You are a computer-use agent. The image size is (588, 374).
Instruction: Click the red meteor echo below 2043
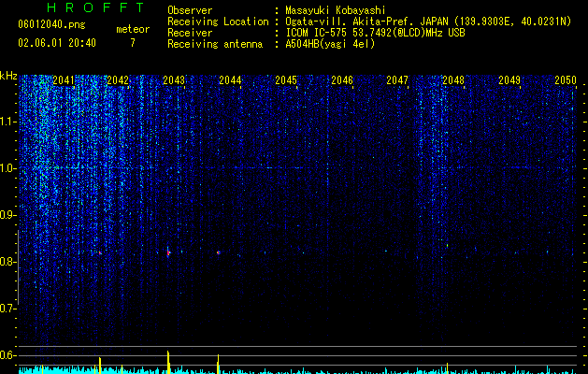[169, 252]
